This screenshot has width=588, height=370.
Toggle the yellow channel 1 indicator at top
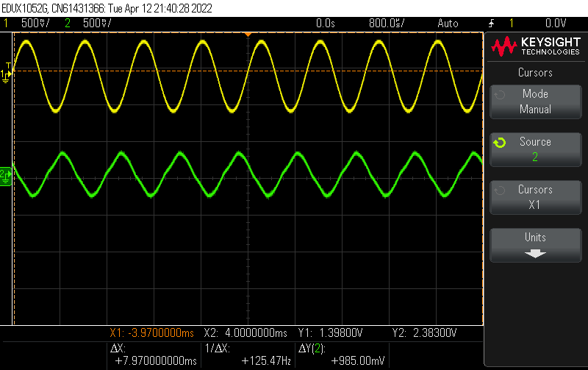pos(7,24)
